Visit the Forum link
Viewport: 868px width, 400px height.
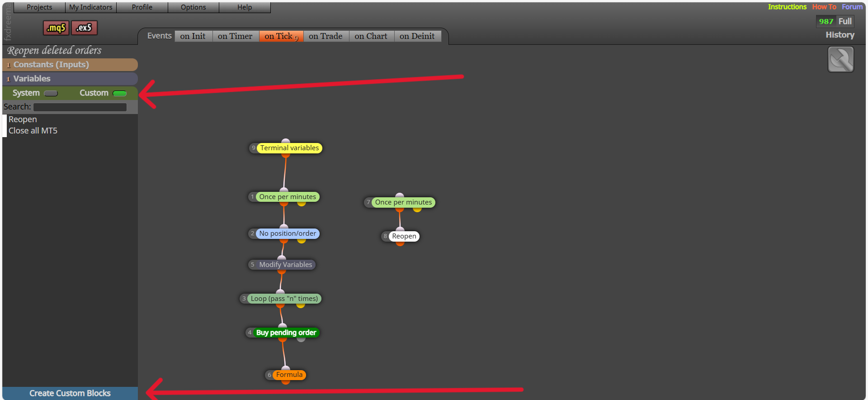pyautogui.click(x=852, y=7)
